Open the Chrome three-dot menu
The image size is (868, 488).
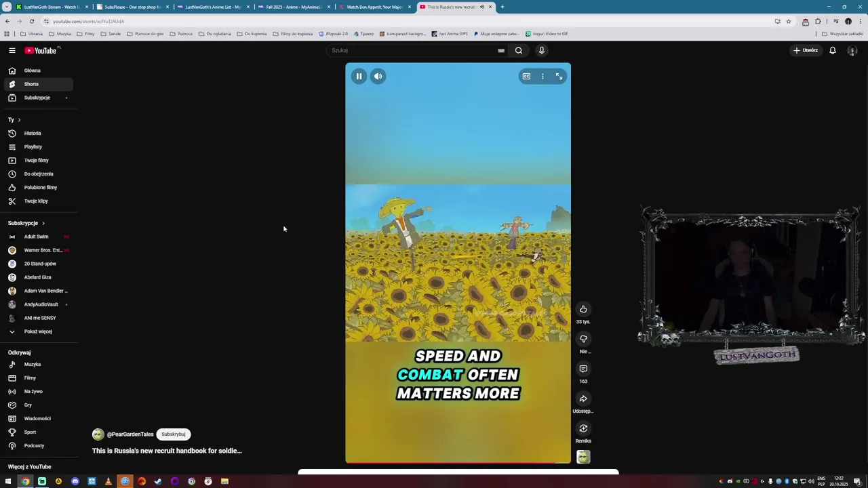(x=860, y=21)
